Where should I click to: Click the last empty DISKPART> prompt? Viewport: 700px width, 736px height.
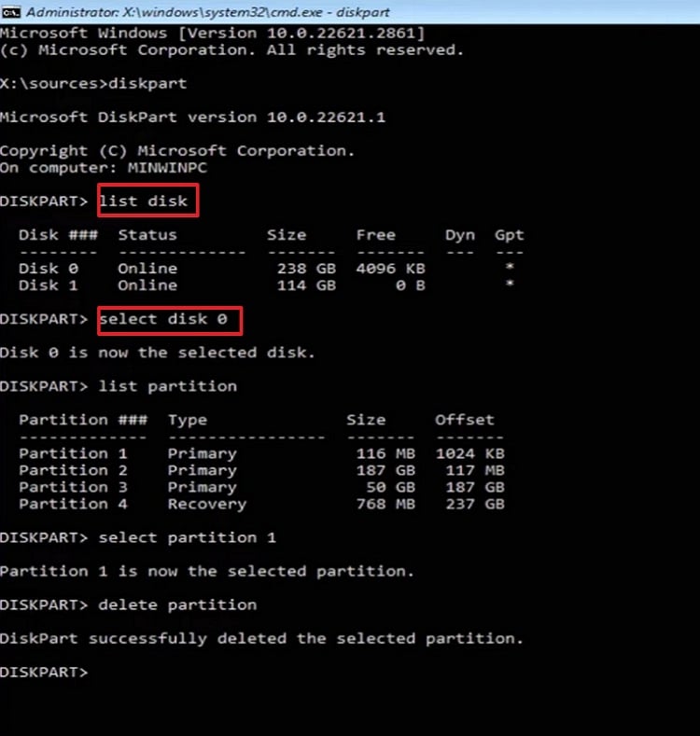[44, 673]
